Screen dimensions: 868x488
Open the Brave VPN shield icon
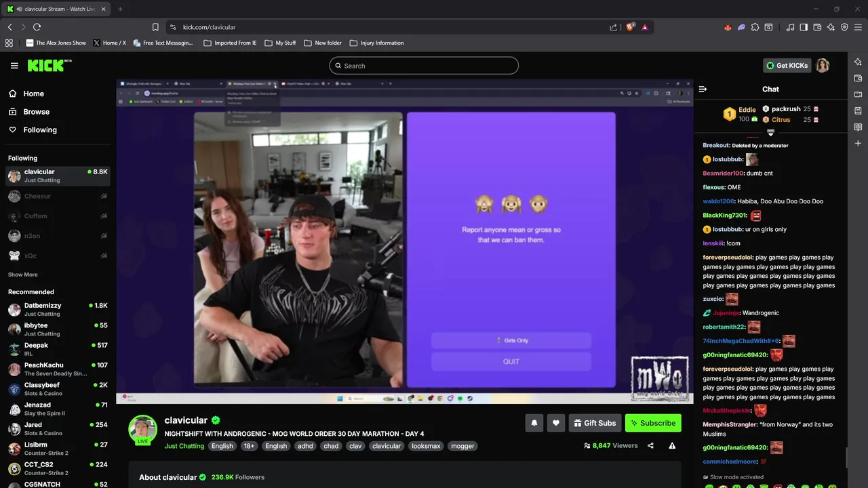pyautogui.click(x=844, y=27)
